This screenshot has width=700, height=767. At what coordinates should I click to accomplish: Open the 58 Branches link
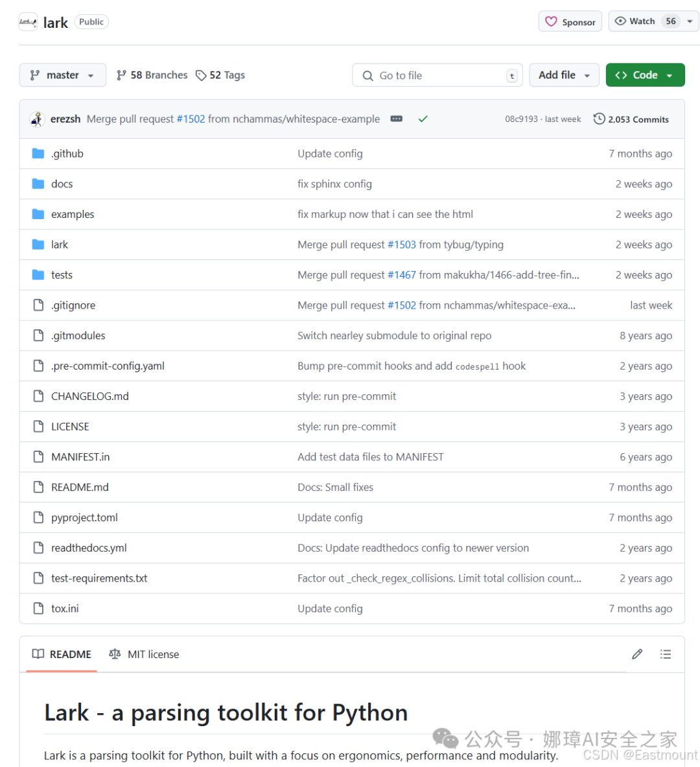(152, 75)
